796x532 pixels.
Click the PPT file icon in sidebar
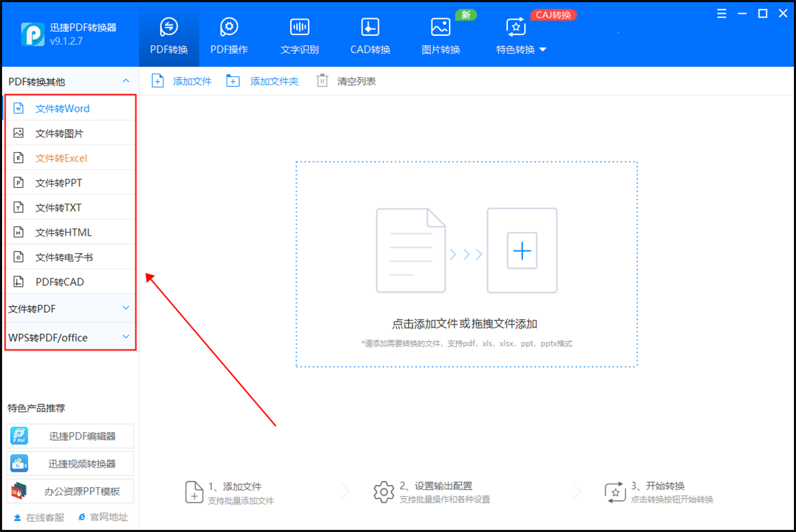(19, 183)
